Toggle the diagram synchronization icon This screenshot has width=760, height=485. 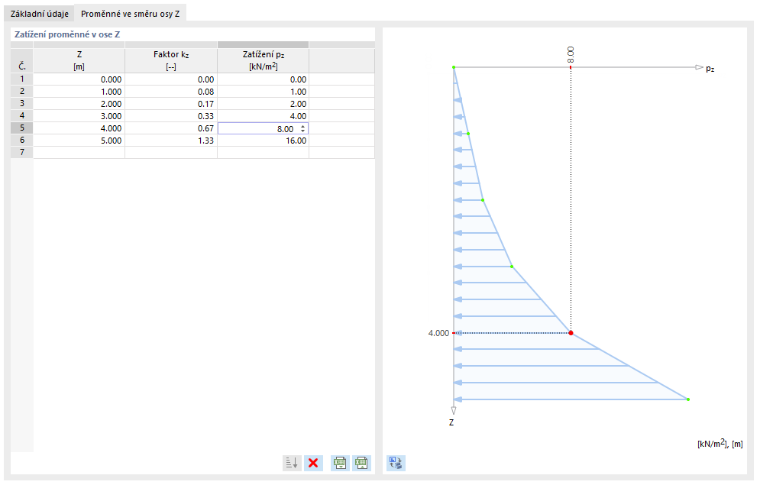pyautogui.click(x=396, y=463)
